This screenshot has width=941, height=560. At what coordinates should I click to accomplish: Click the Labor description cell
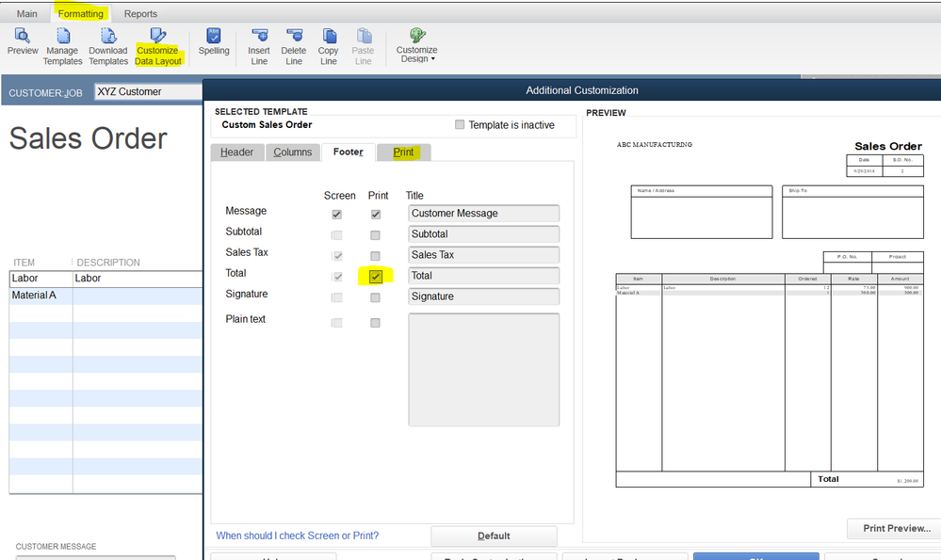138,279
